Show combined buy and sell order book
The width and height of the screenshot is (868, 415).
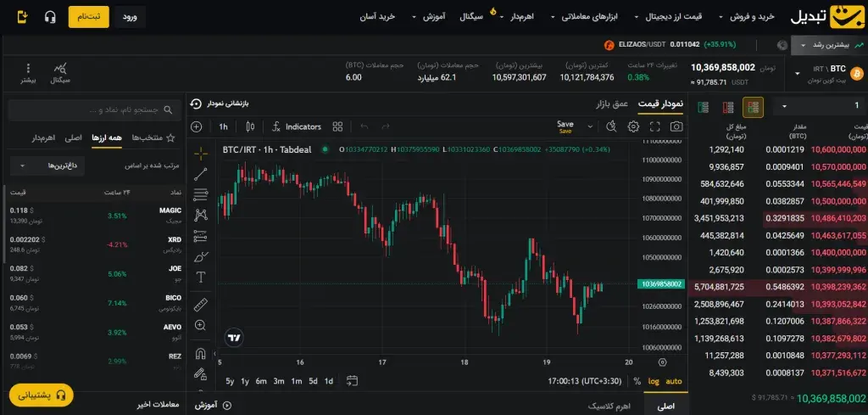click(x=753, y=108)
